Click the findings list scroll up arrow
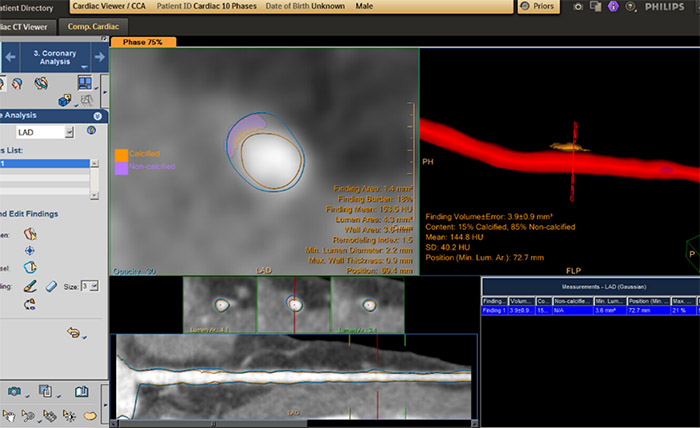This screenshot has width=700, height=428. tap(94, 163)
